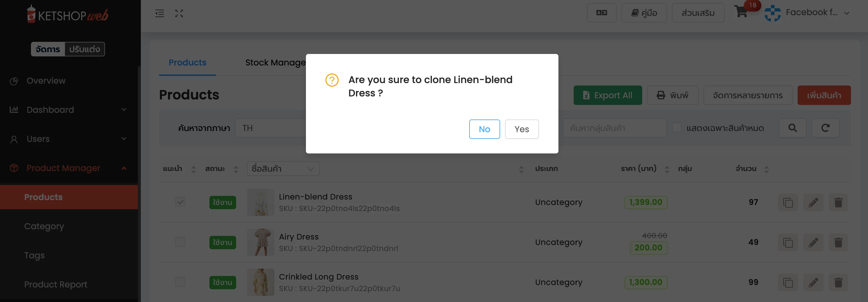Click the refresh reload button
868x302 pixels.
[x=825, y=128]
